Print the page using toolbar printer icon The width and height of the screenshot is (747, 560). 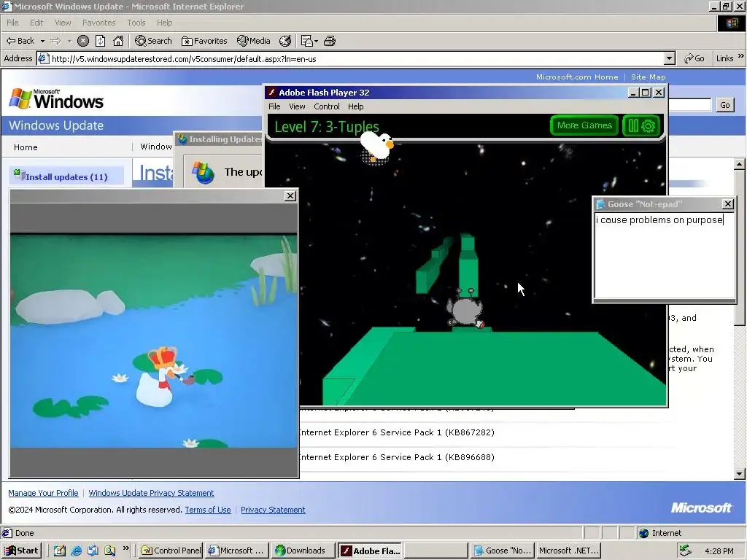point(330,41)
